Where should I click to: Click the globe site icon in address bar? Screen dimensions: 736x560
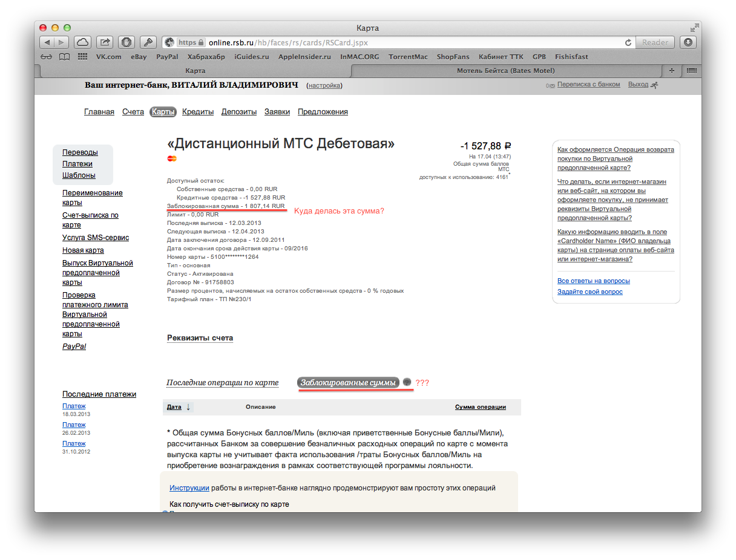(169, 42)
